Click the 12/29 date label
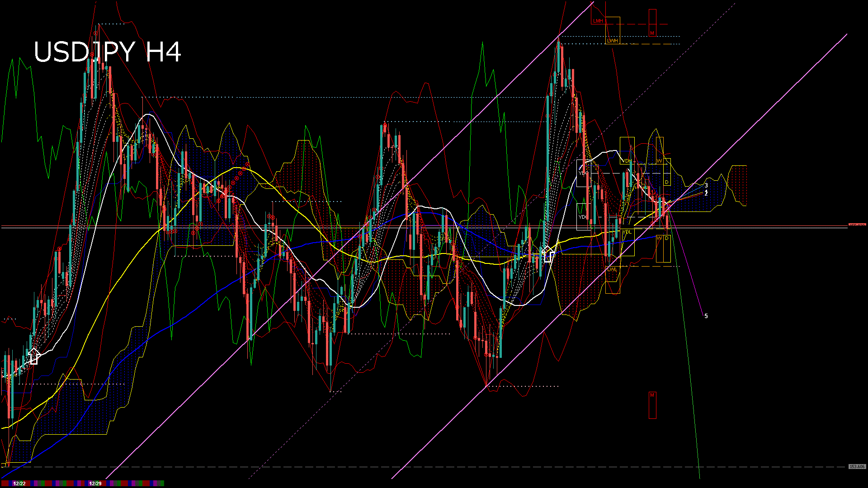This screenshot has height=488, width=868. (x=96, y=483)
